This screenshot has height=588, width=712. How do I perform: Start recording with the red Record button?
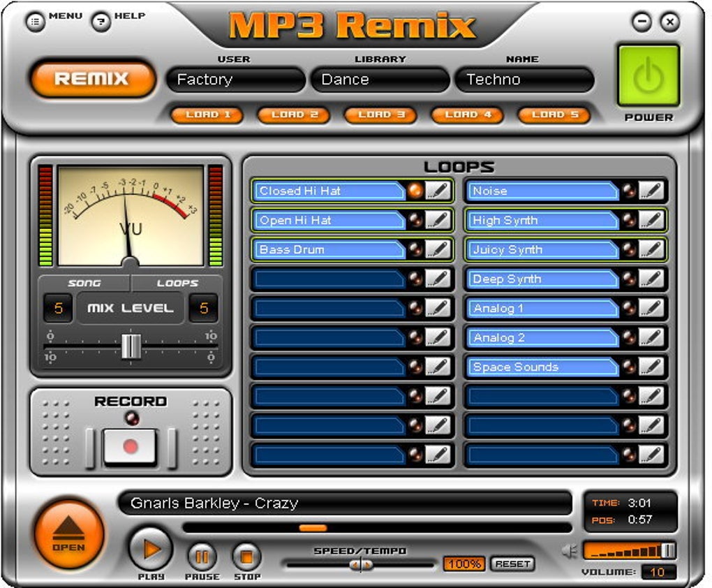(x=131, y=446)
